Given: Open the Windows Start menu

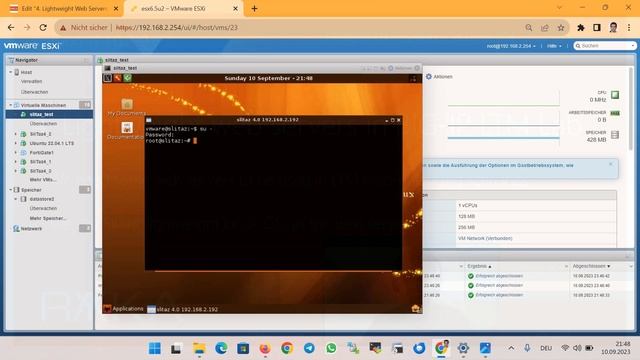Looking at the screenshot, I should point(155,348).
